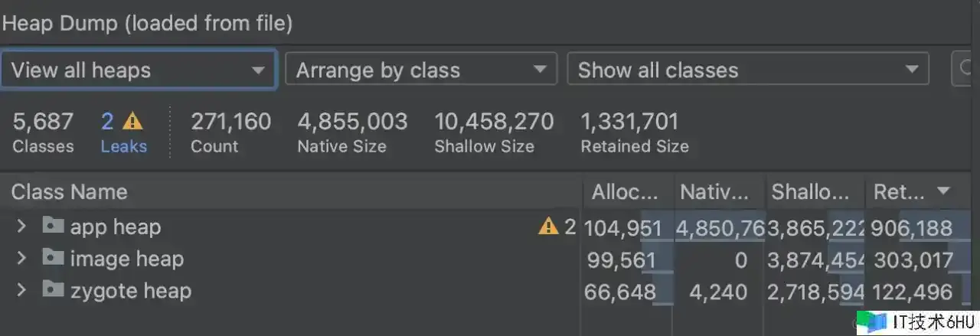Image resolution: width=980 pixels, height=336 pixels.
Task: Expand the zygote heap row
Action: click(x=21, y=291)
